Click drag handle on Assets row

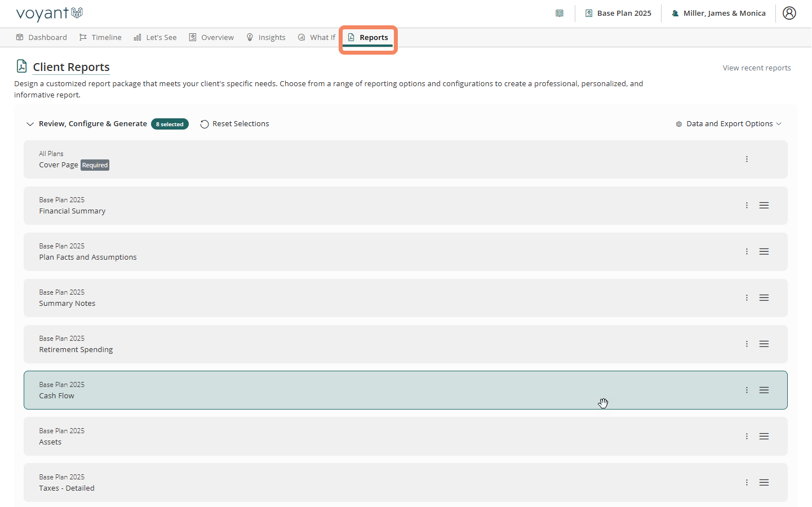(x=764, y=437)
